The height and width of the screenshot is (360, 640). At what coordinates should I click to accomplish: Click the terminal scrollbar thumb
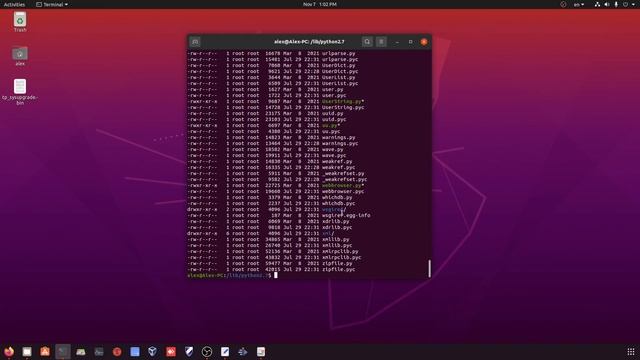coord(429,268)
